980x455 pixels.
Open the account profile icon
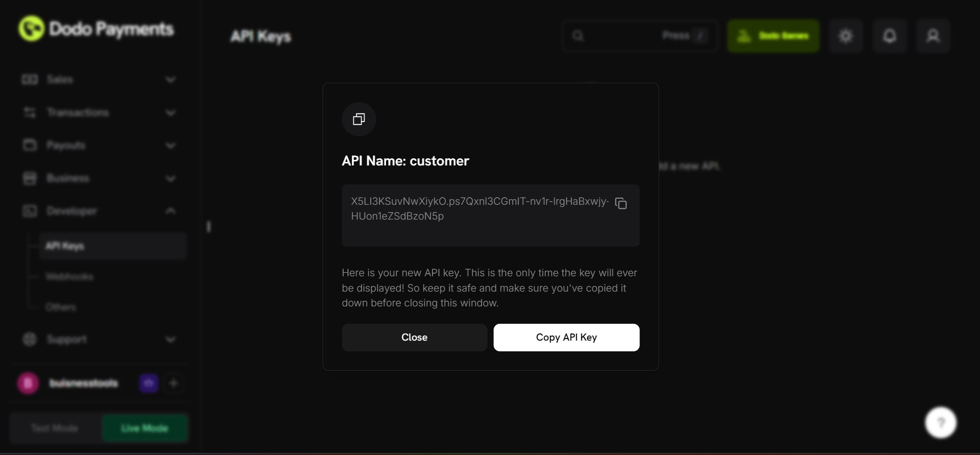(x=933, y=36)
